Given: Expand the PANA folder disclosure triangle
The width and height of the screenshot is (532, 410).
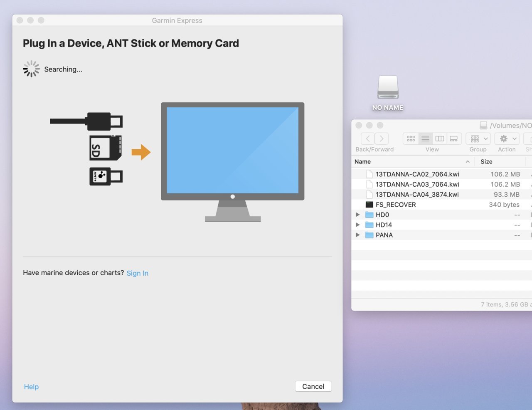Looking at the screenshot, I should (x=357, y=235).
